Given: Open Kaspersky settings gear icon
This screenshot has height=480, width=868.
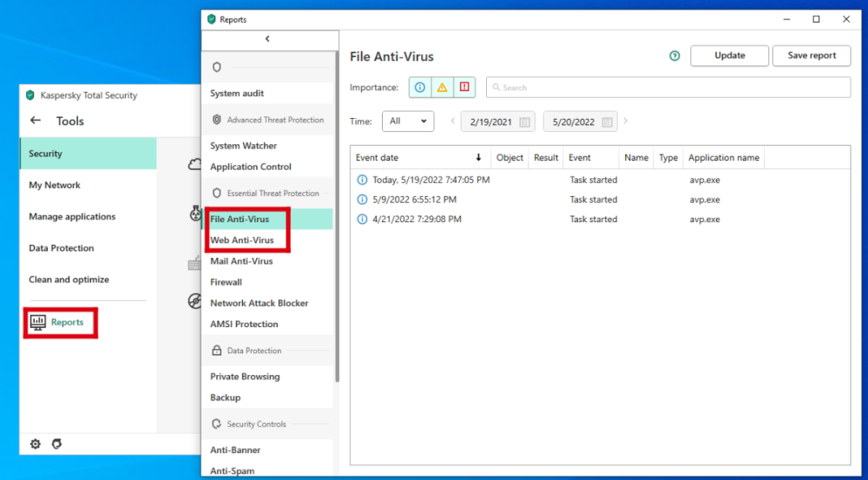Looking at the screenshot, I should [36, 444].
